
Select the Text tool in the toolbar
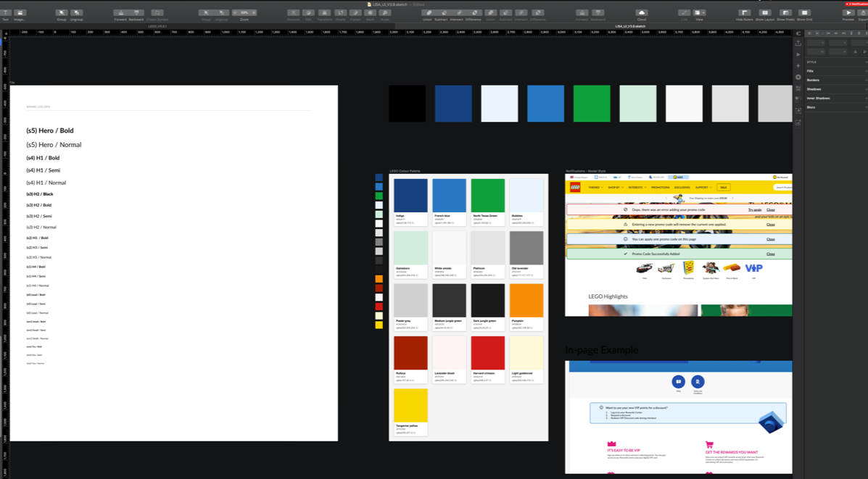coord(6,13)
